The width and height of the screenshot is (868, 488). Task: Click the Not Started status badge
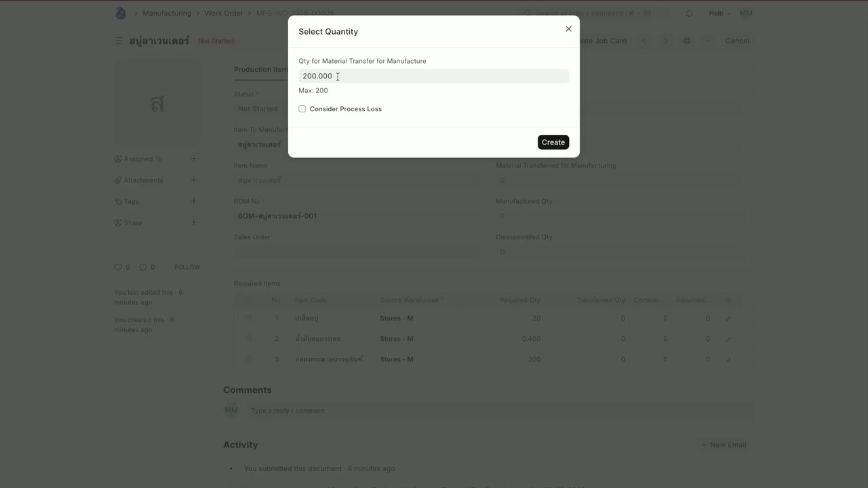tap(216, 41)
